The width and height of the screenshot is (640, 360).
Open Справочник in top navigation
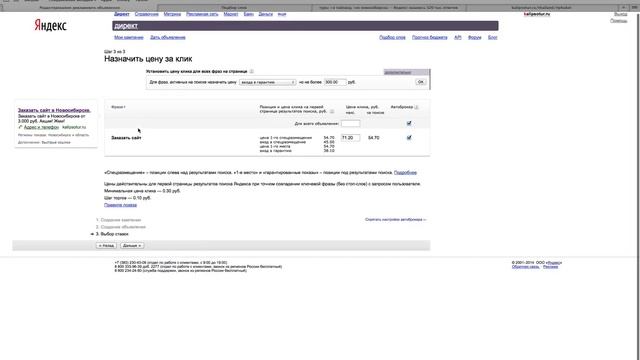tap(147, 14)
